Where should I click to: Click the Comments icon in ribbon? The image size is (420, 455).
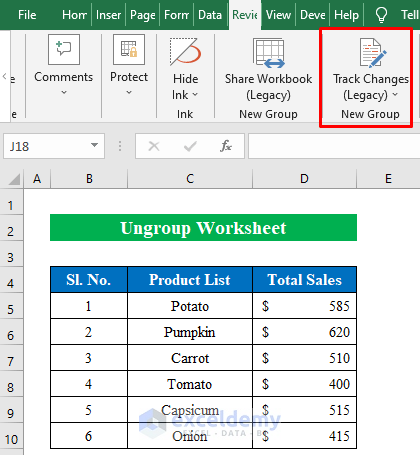click(64, 49)
